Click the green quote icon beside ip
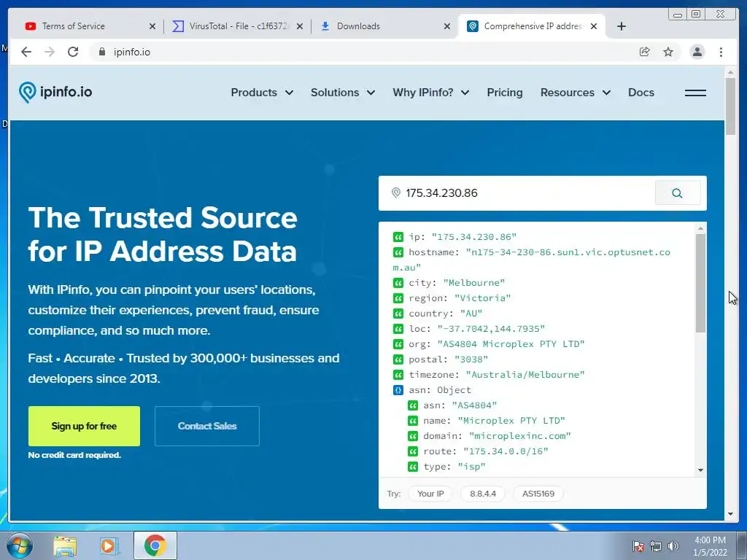Image resolution: width=747 pixels, height=560 pixels. coord(398,237)
